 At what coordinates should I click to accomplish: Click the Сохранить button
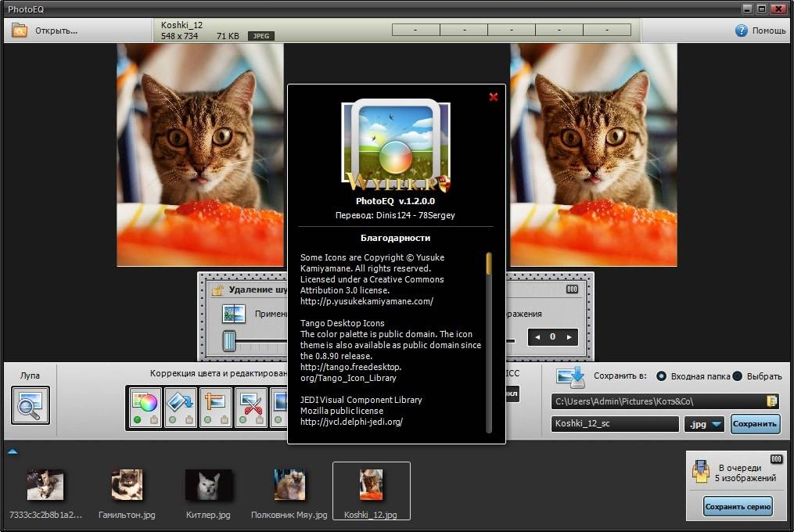tap(755, 424)
